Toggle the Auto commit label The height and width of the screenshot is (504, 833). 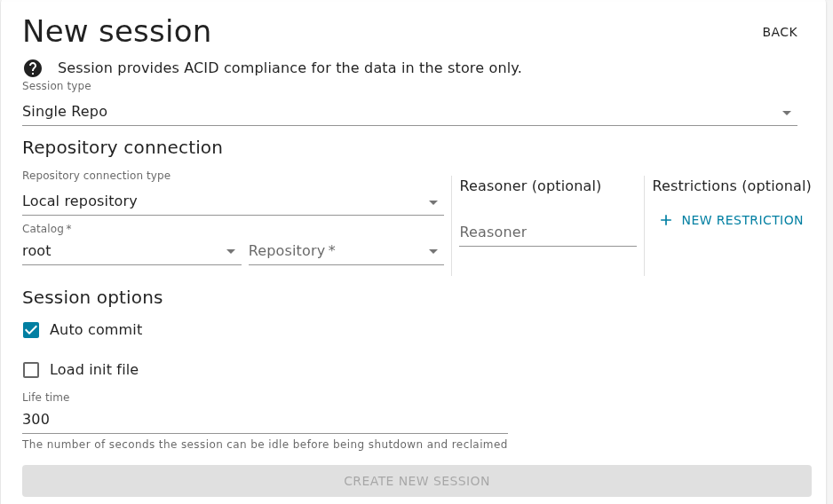click(x=96, y=330)
